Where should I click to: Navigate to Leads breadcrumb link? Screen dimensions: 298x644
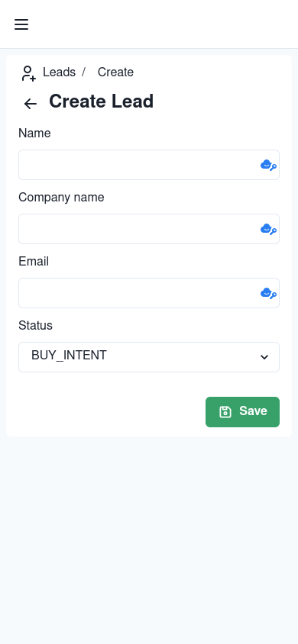[x=59, y=72]
